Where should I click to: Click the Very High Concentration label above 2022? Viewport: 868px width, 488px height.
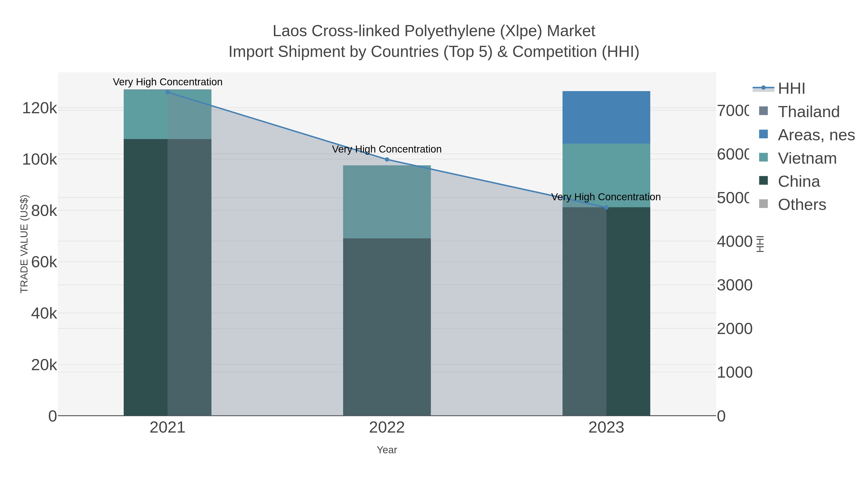click(387, 149)
